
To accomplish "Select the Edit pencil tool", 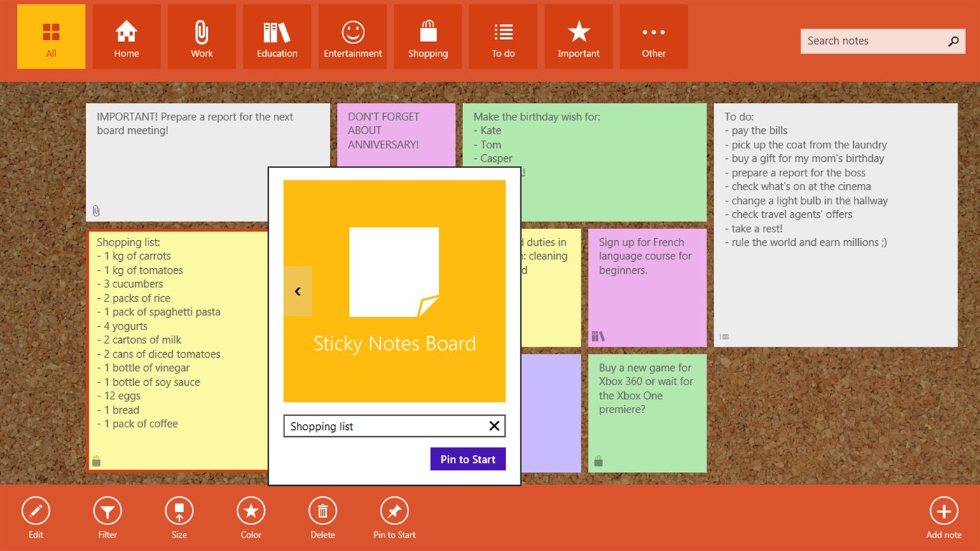I will (36, 510).
